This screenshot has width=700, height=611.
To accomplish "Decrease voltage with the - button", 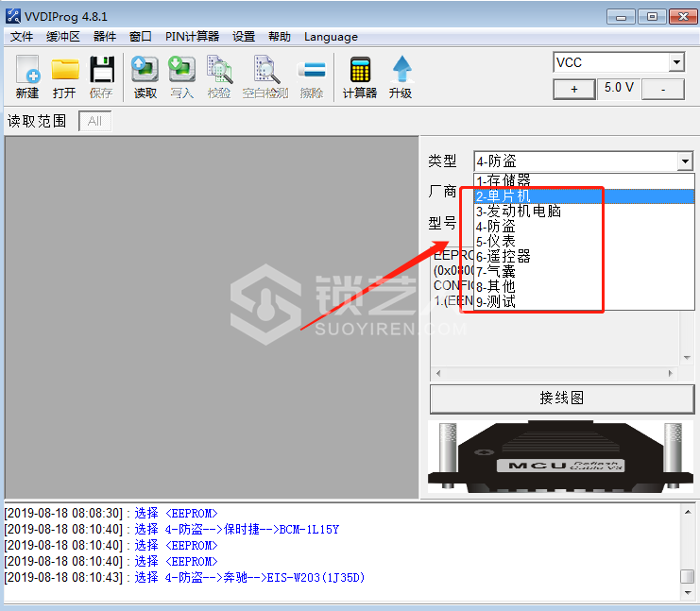I will [x=663, y=90].
